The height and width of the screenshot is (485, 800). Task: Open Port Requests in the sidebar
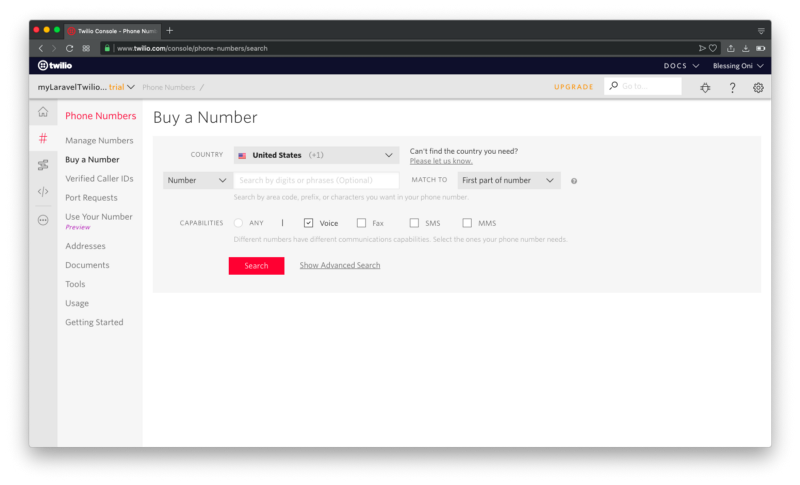(91, 198)
